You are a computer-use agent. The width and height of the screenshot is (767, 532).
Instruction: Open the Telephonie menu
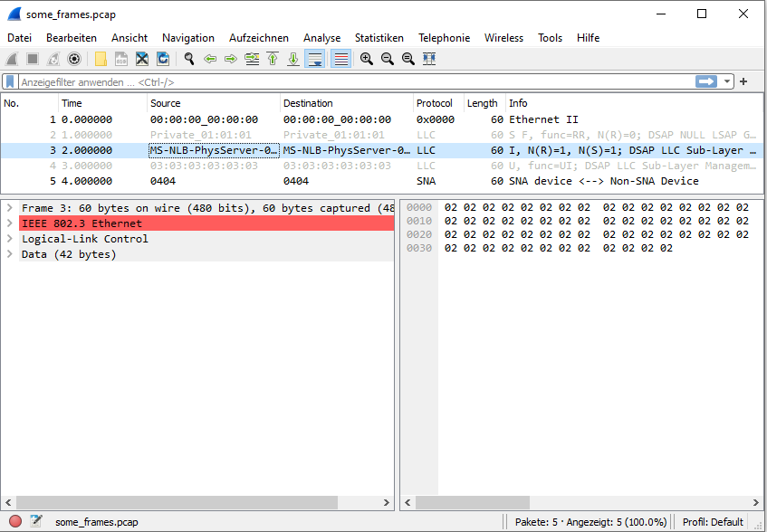click(x=444, y=38)
